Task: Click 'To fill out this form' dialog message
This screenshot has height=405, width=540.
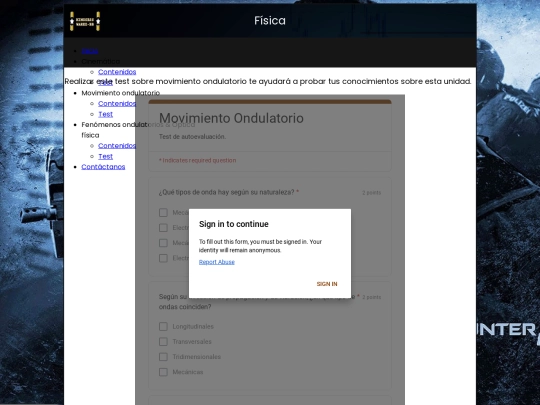Action: 260,246
